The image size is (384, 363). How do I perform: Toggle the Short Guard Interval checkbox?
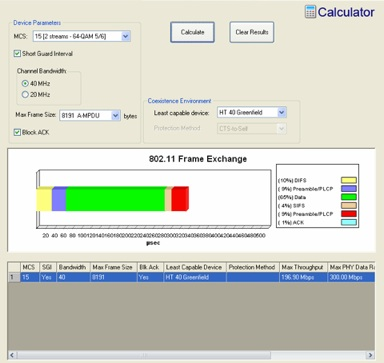[x=17, y=54]
